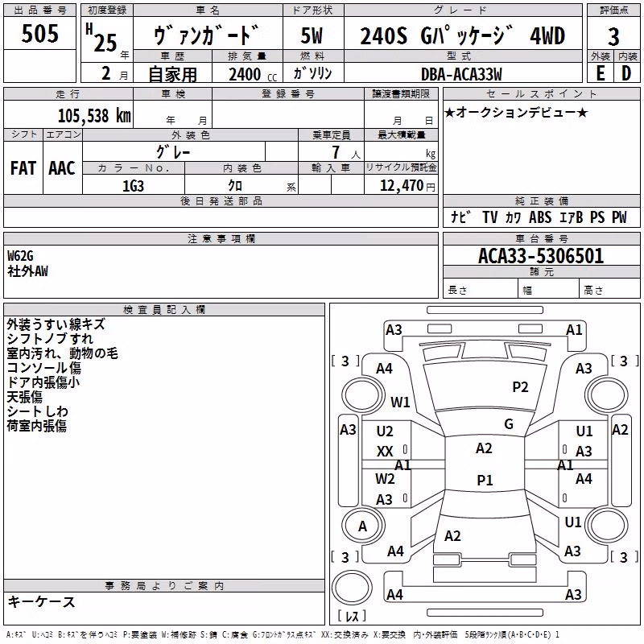Click inspector note シフトノブすれ
The image size is (644, 644).
pos(50,338)
